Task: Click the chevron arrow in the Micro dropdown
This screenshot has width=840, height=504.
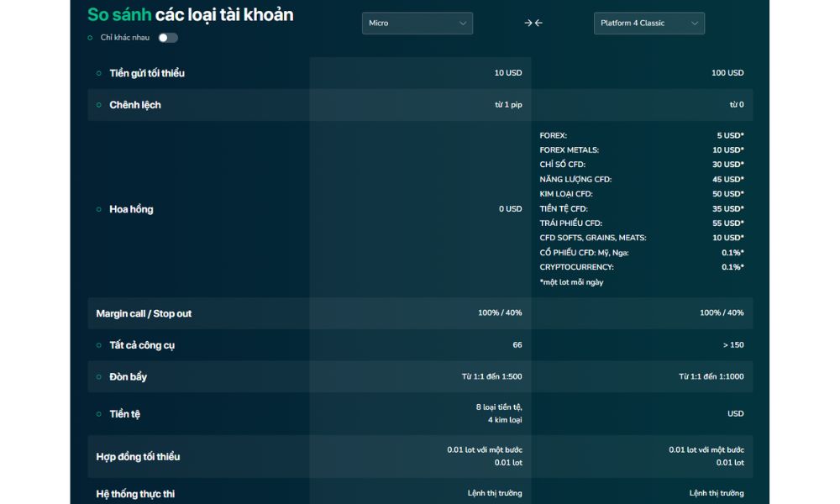Action: (x=463, y=24)
